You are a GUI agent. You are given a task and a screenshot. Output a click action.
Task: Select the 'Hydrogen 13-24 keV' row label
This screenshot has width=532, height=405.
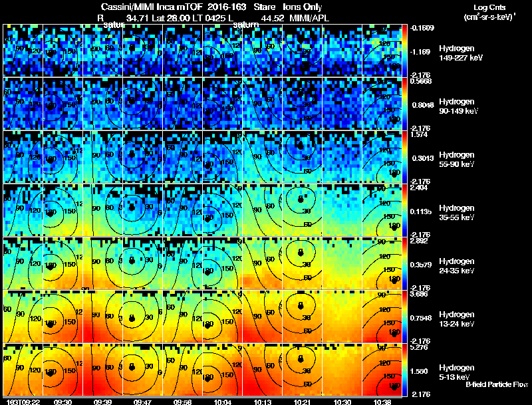point(457,319)
